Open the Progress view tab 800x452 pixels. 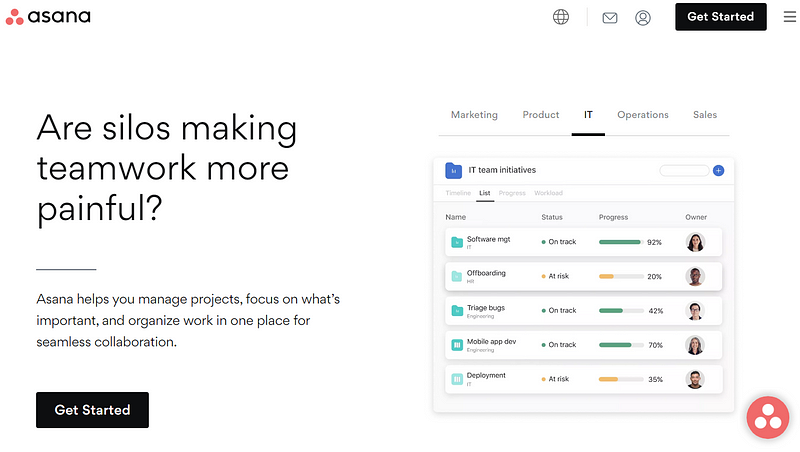click(x=512, y=193)
